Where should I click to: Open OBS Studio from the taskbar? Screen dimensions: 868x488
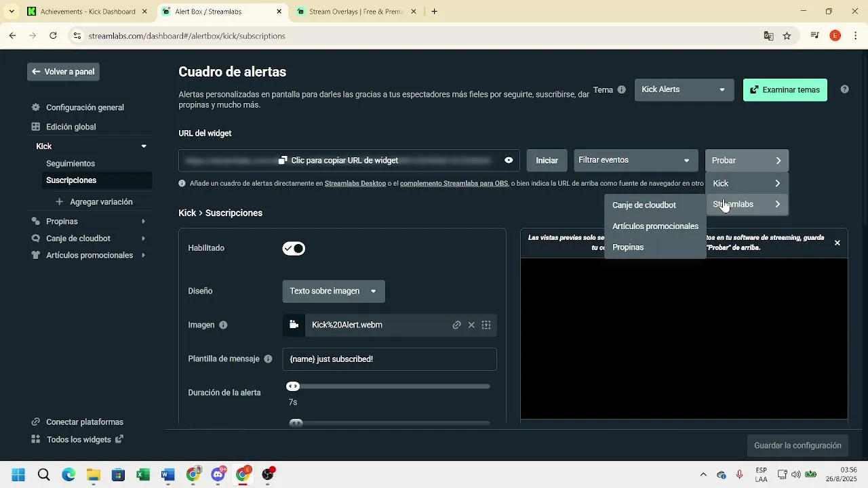click(x=268, y=474)
